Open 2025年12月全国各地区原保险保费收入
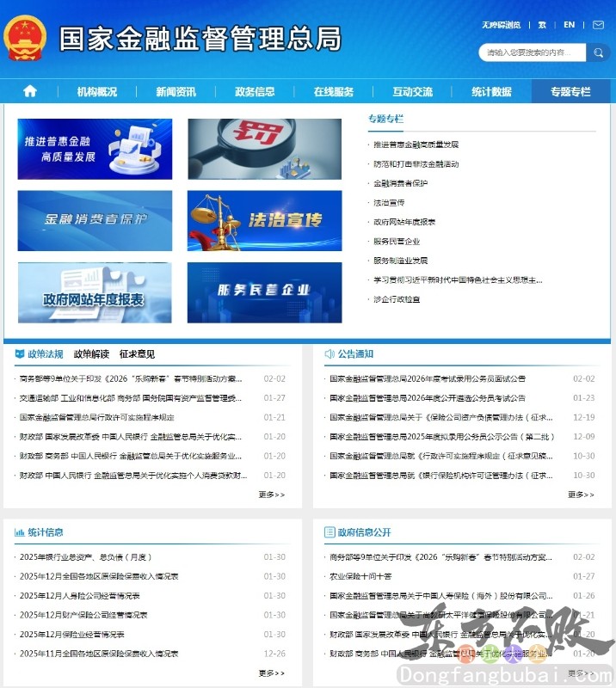Screen dimensions: 616x688 (99, 576)
